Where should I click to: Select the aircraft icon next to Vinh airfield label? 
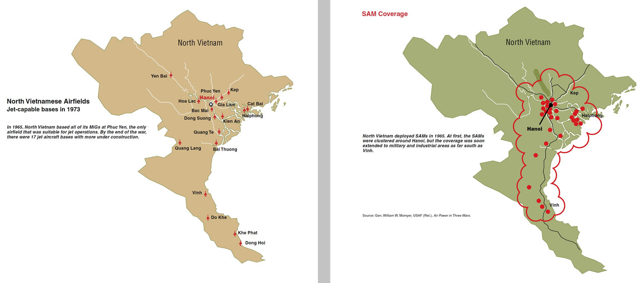point(205,193)
